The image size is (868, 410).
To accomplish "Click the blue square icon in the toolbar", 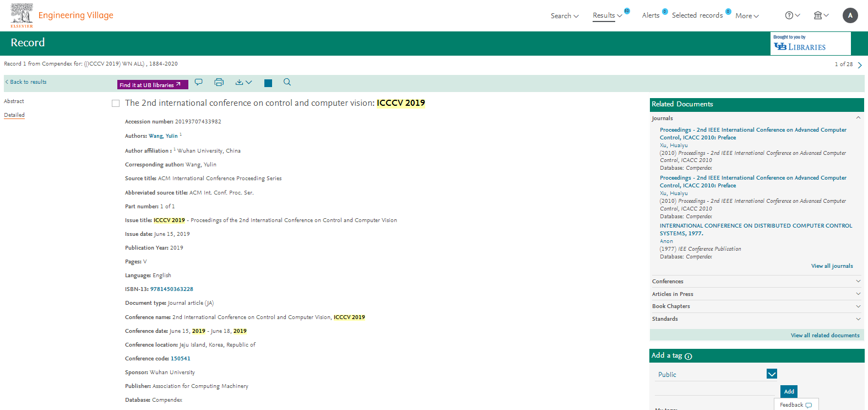I will tap(268, 83).
